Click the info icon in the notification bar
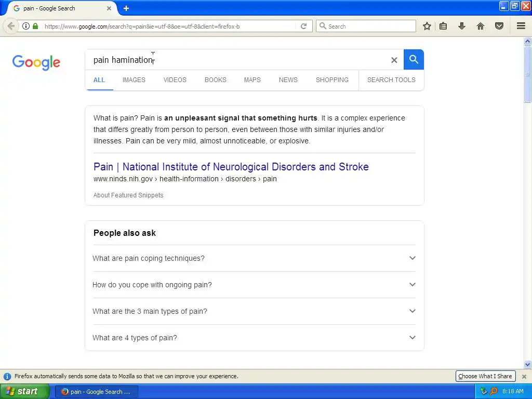 pos(7,376)
